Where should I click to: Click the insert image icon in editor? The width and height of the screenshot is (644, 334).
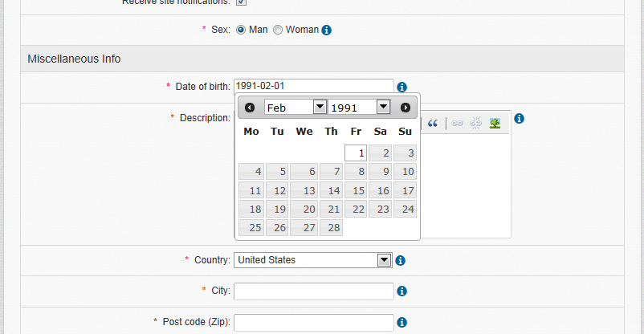coord(495,124)
